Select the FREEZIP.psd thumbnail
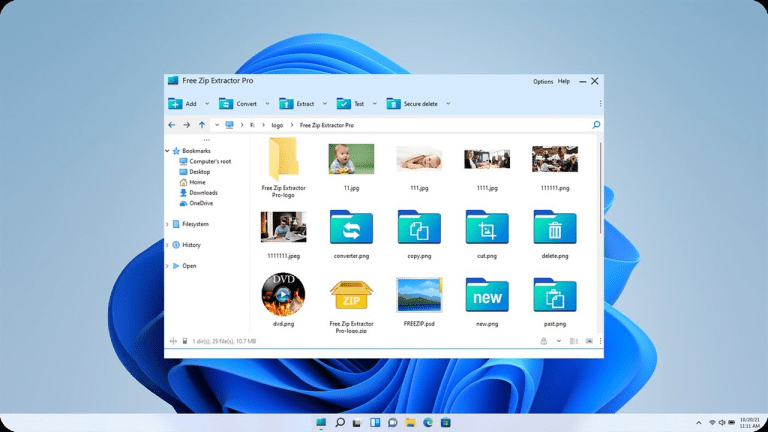768x432 pixels. [419, 295]
